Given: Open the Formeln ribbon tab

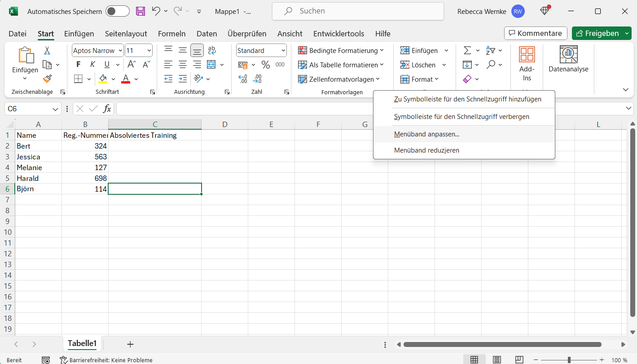Looking at the screenshot, I should [x=171, y=34].
